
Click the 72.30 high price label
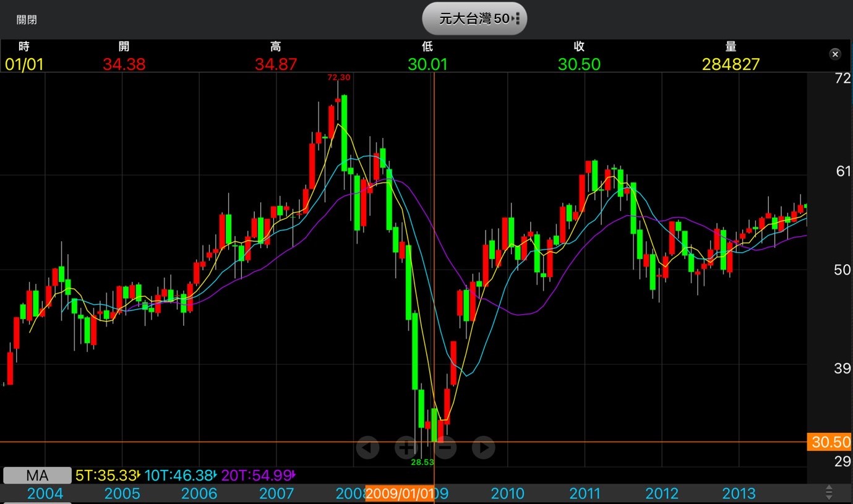point(338,77)
